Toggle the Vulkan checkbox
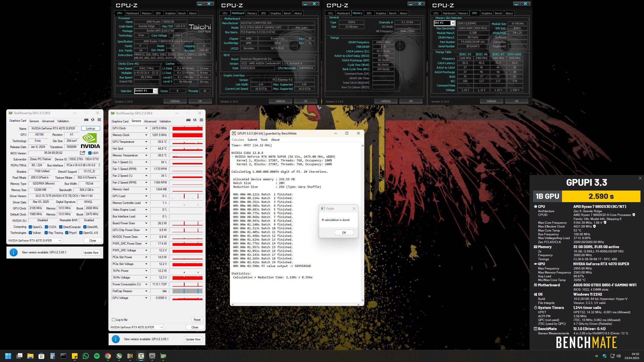This screenshot has width=644, height=362. pyautogui.click(x=30, y=233)
